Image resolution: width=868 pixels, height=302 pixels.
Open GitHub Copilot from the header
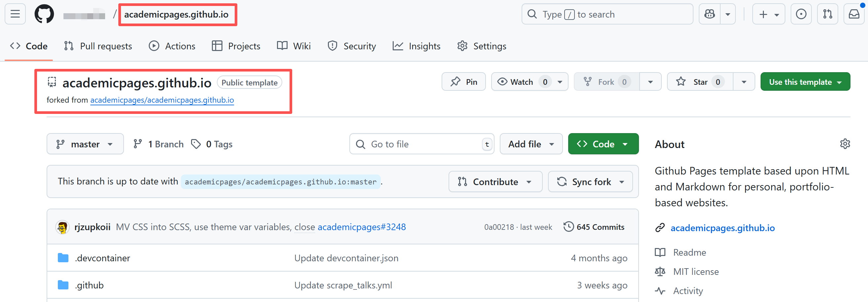click(710, 14)
